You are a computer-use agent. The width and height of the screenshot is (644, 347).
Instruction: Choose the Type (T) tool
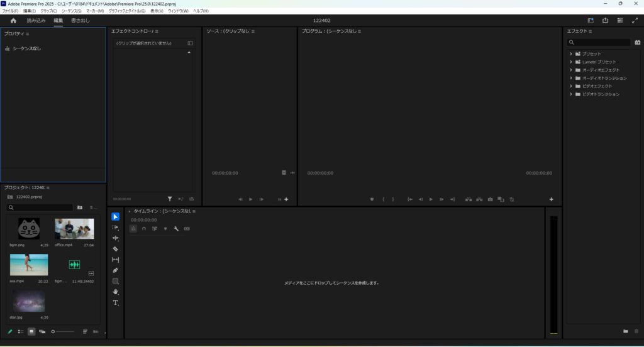115,303
